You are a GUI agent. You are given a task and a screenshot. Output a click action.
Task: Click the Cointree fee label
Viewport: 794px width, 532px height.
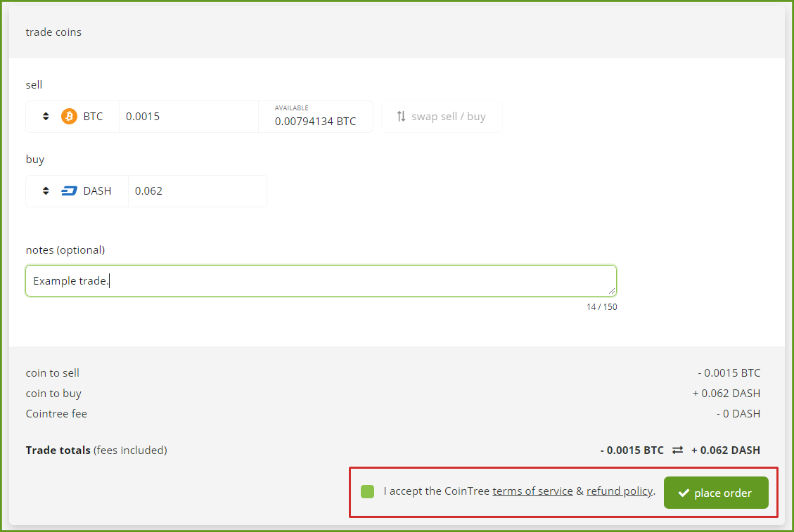pyautogui.click(x=56, y=413)
